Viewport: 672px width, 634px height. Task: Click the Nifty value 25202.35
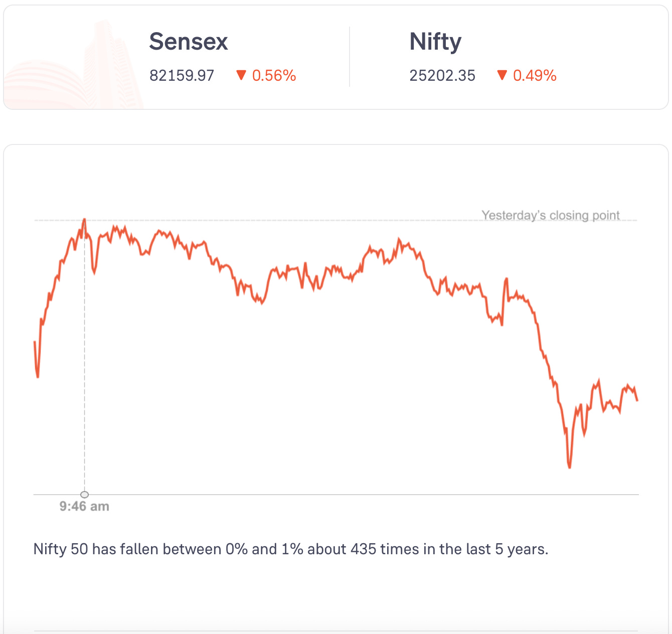click(442, 76)
